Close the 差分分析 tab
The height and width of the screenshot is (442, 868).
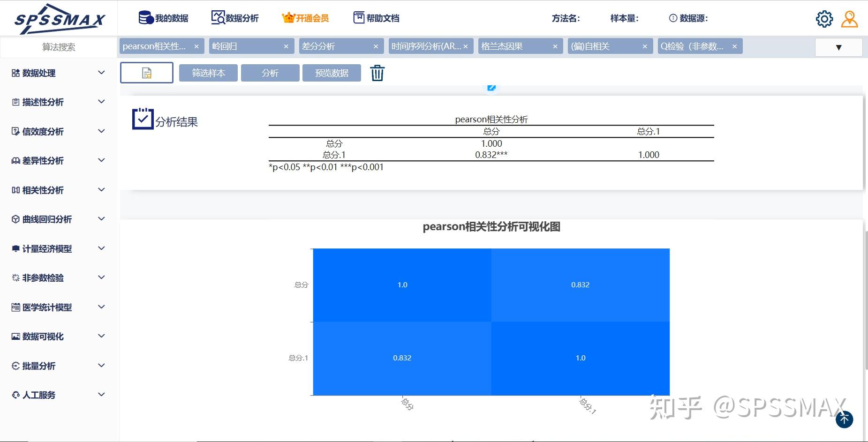(376, 46)
